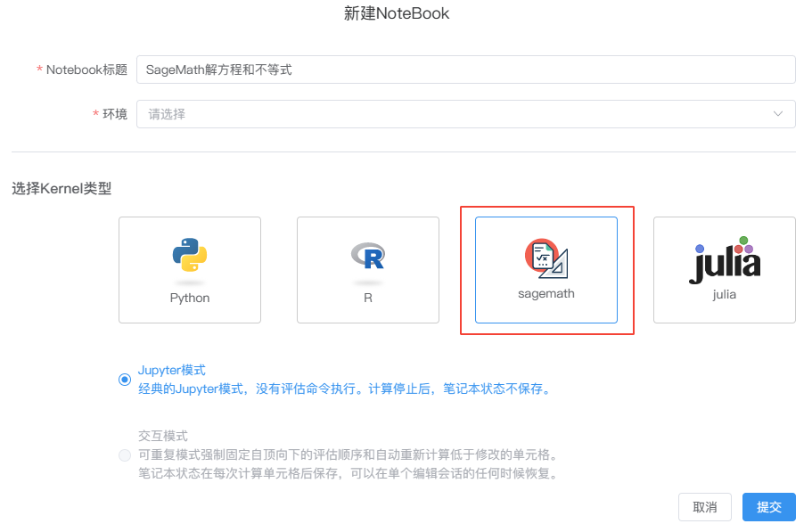This screenshot has width=812, height=532.
Task: Click the 提交 submit button
Action: (x=768, y=506)
